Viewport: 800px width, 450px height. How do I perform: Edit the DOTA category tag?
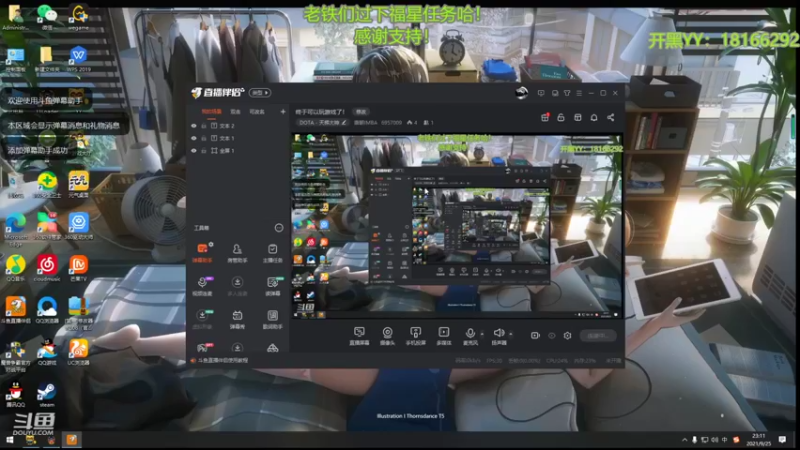(322, 122)
